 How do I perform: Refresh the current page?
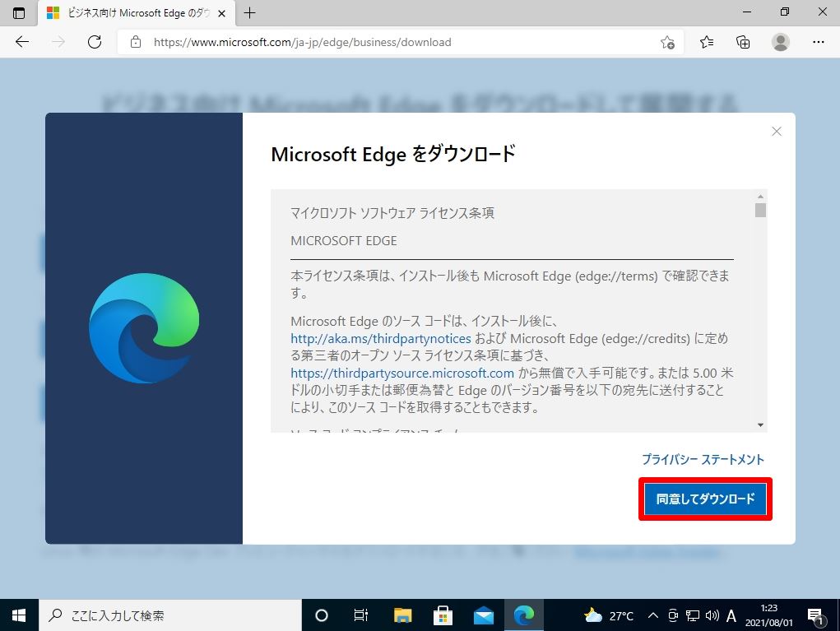coord(95,42)
